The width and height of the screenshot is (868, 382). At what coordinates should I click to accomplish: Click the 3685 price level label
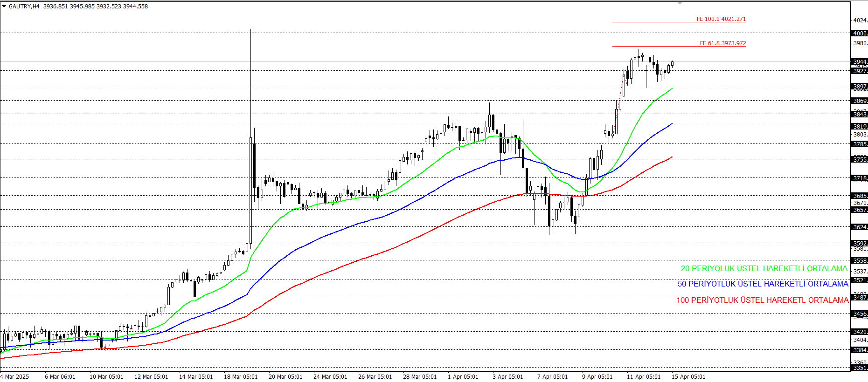tap(860, 196)
